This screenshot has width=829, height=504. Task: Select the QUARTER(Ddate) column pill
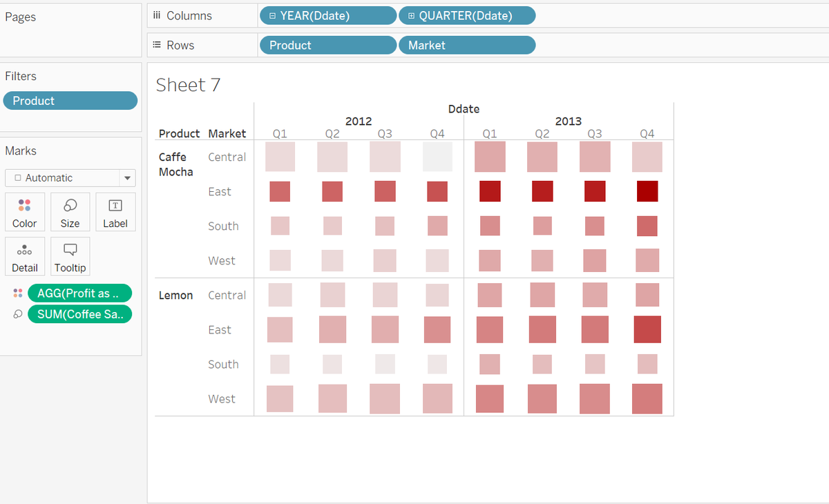(x=467, y=15)
